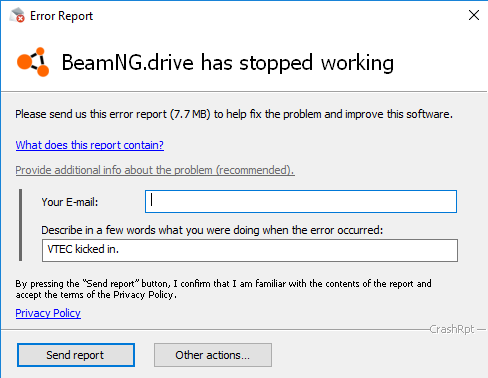Click the orange BeamNG logo icon
Image resolution: width=488 pixels, height=378 pixels.
pyautogui.click(x=33, y=62)
